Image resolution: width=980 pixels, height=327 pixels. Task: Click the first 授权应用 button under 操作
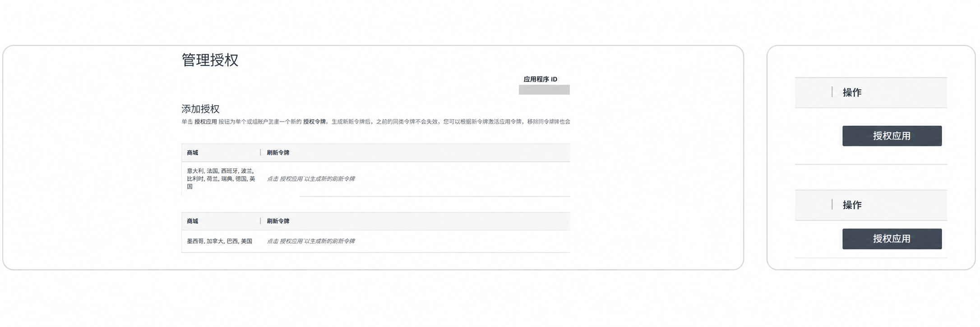coord(892,136)
